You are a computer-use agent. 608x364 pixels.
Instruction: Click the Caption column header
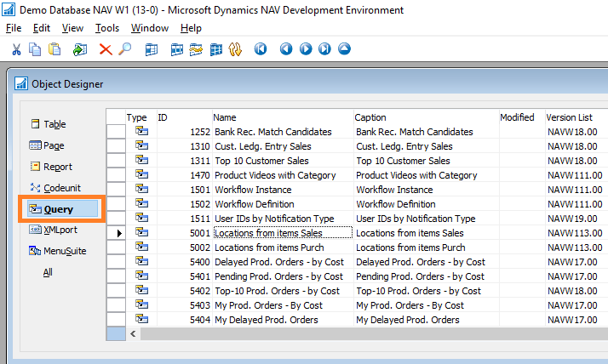point(426,117)
